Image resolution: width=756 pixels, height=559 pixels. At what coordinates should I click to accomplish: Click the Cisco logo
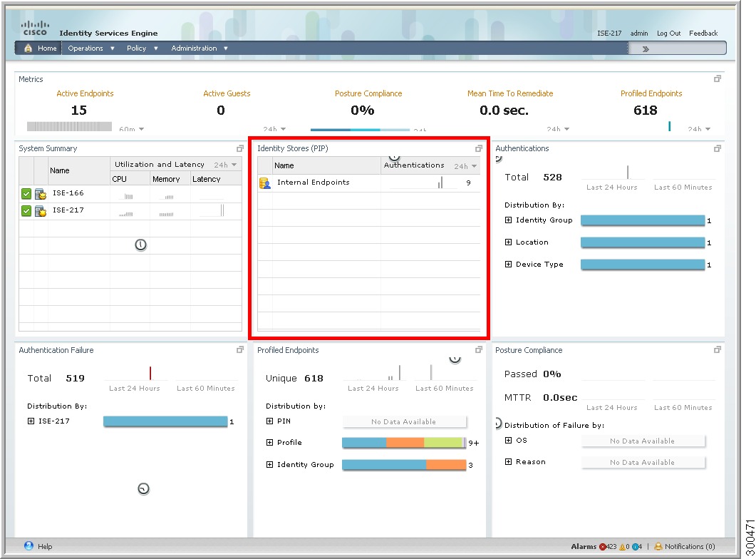(x=35, y=28)
